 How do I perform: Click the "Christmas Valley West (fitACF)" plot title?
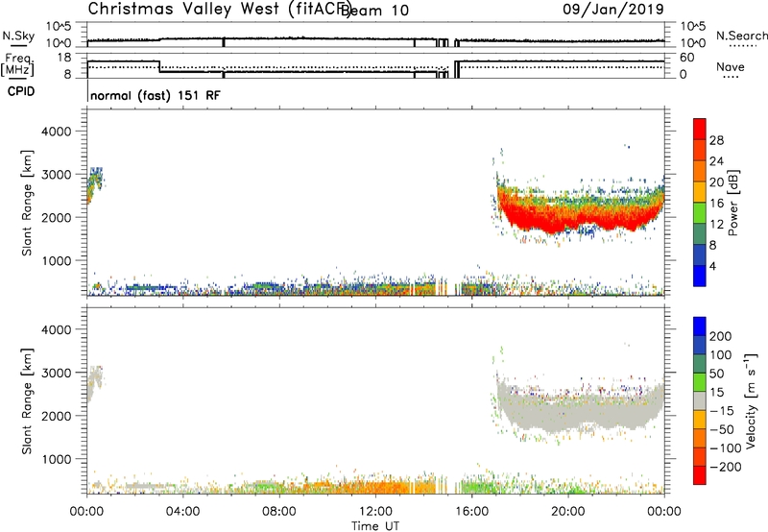(219, 9)
